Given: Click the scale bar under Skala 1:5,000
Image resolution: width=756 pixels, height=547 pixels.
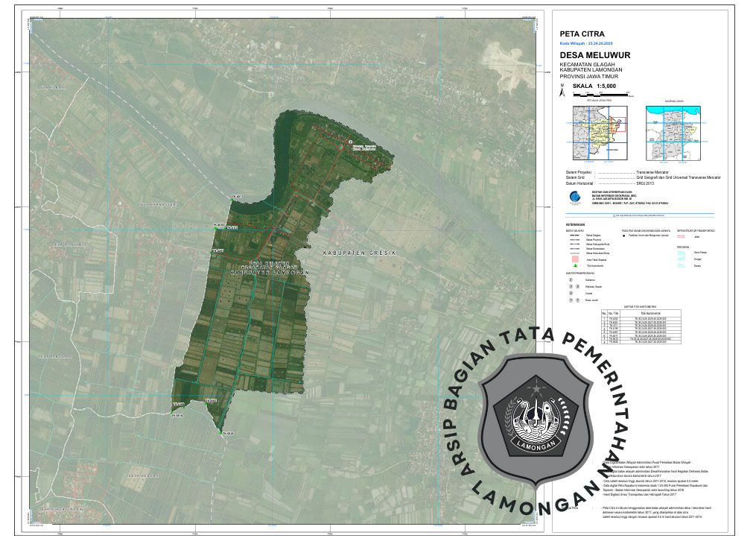Looking at the screenshot, I should click(602, 95).
